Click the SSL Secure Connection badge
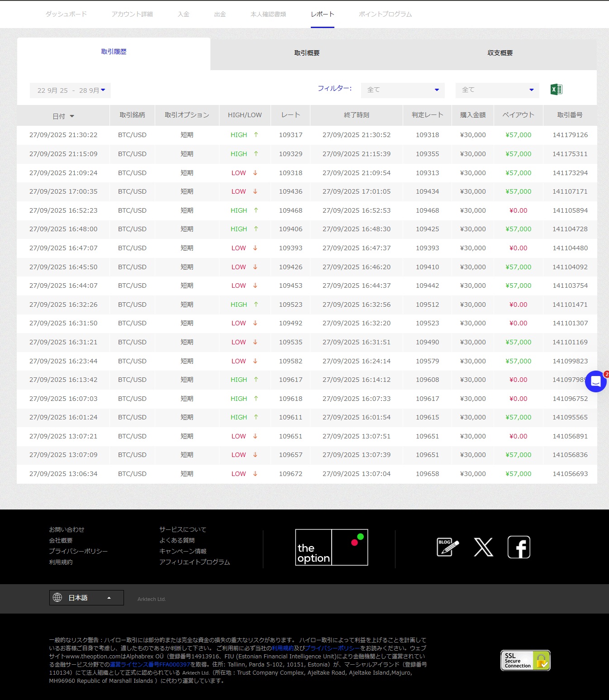 pyautogui.click(x=525, y=660)
